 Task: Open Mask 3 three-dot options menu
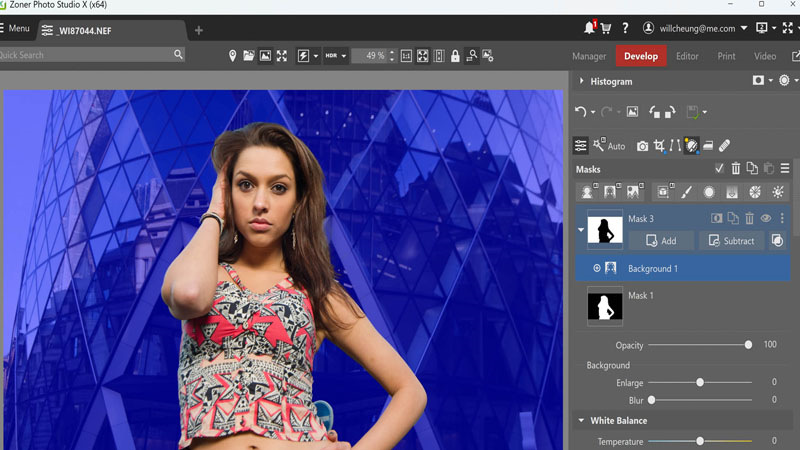(782, 218)
